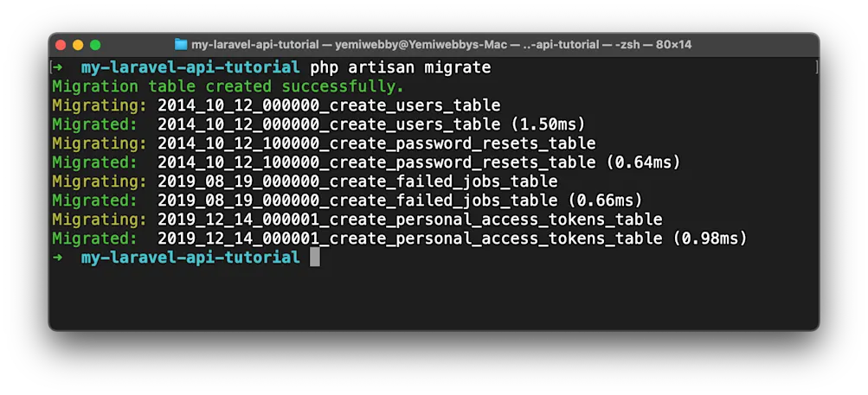
Task: Maximize the terminal with green button
Action: coord(95,45)
